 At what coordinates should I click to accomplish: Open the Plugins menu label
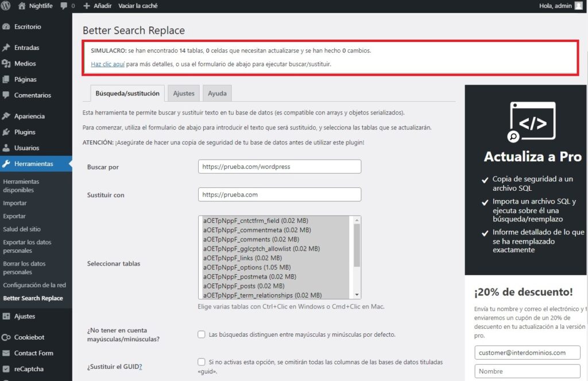point(25,132)
